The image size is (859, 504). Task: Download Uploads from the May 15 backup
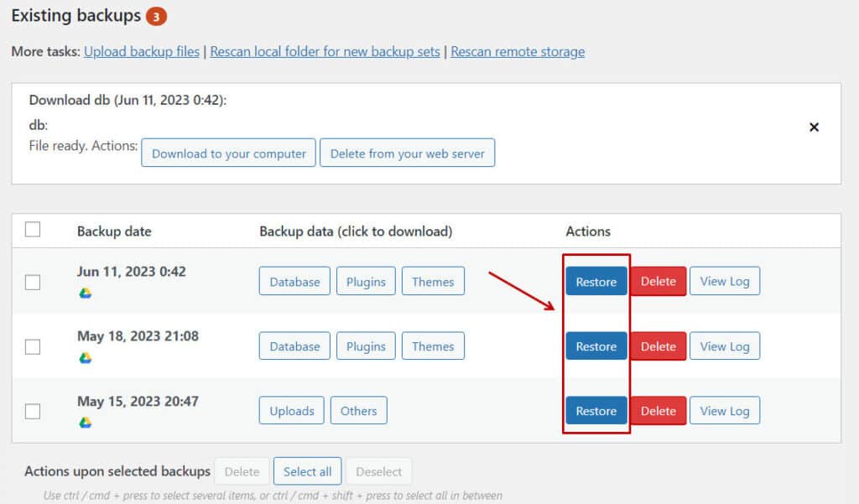click(x=291, y=410)
